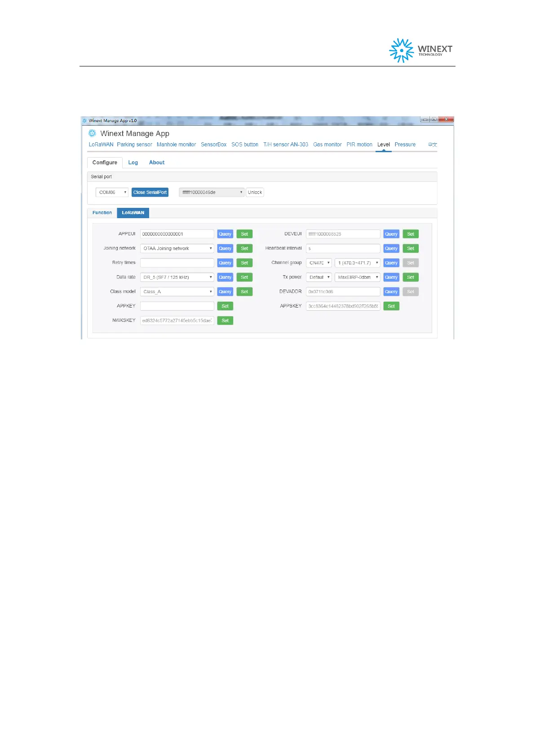Expand the Class model dropdown
The height and width of the screenshot is (756, 535).
177,291
